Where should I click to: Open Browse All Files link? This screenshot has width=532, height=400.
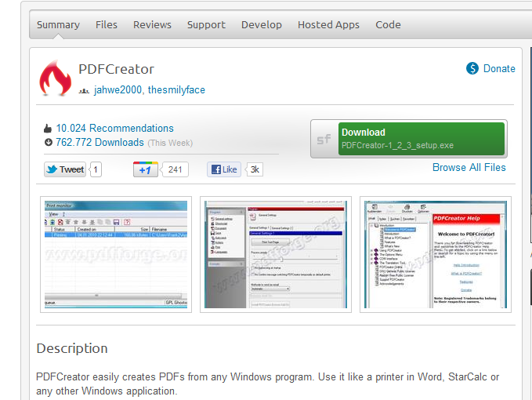point(469,167)
